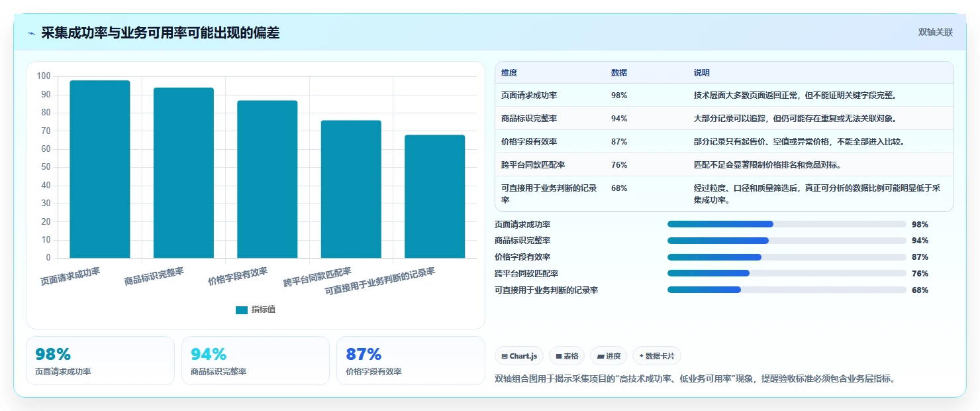980x411 pixels.
Task: Click the 87% progress bar for 价格字段有效率
Action: pyautogui.click(x=787, y=257)
